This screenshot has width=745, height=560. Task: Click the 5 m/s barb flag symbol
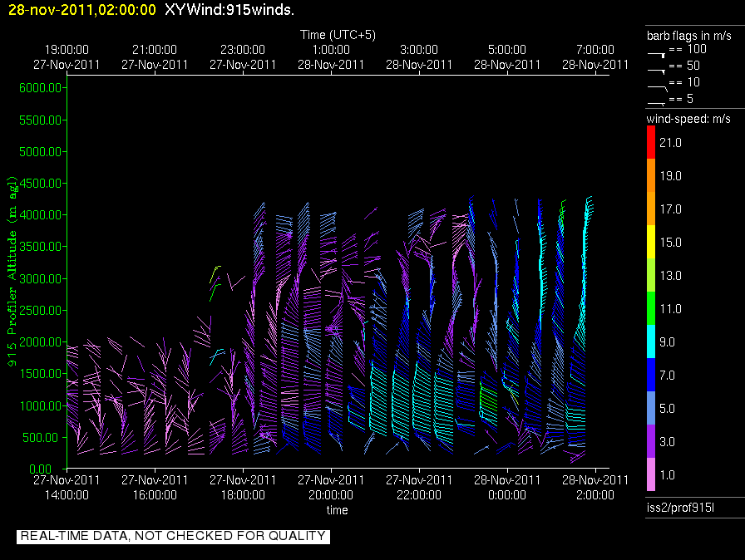pyautogui.click(x=656, y=104)
